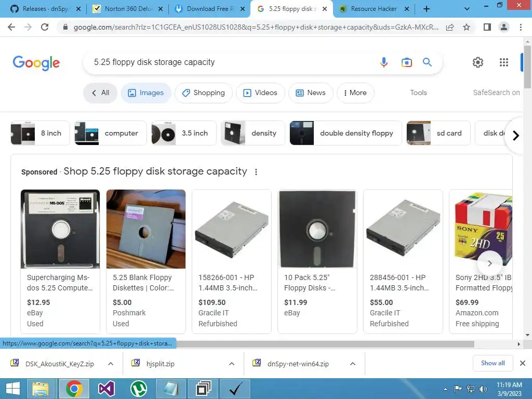Select the Images filter
532x399 pixels.
(145, 92)
